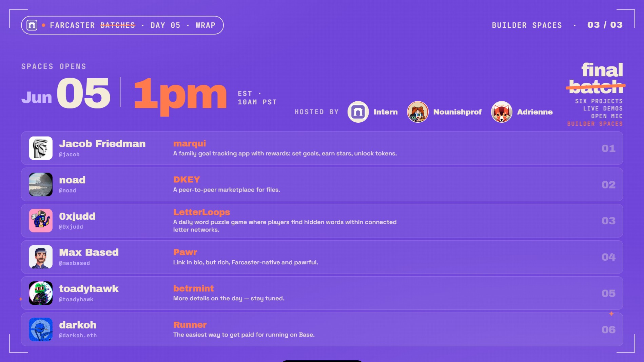Click the LIVE DEMOS line
This screenshot has height=362, width=644.
603,108
